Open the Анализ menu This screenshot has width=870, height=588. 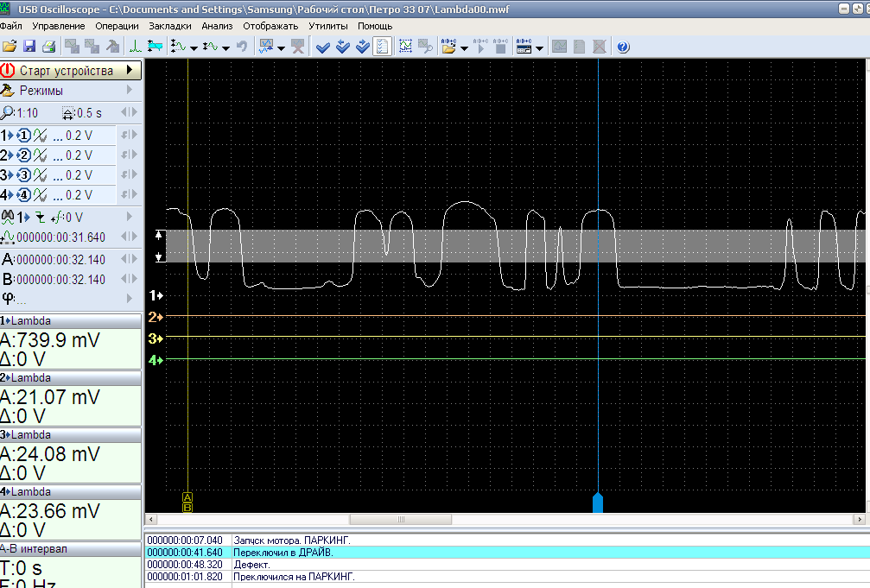coord(217,26)
